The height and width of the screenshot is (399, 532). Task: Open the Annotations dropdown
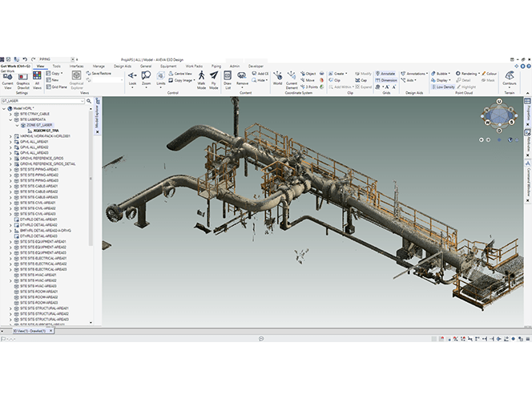pyautogui.click(x=415, y=73)
